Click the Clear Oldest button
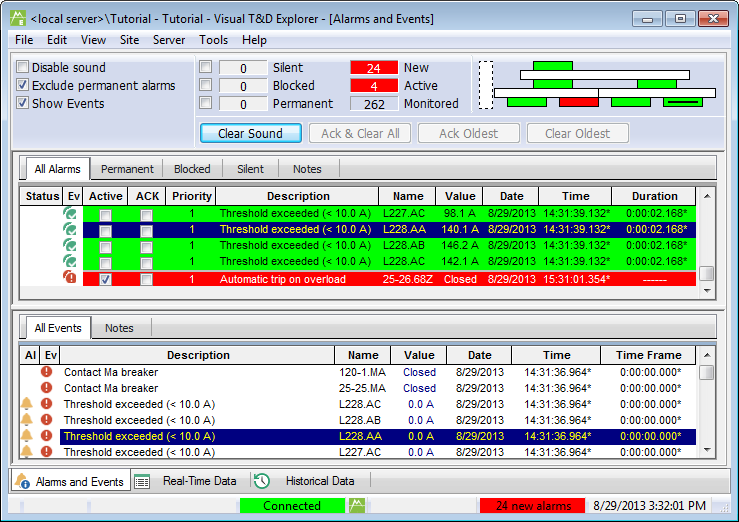 point(578,133)
